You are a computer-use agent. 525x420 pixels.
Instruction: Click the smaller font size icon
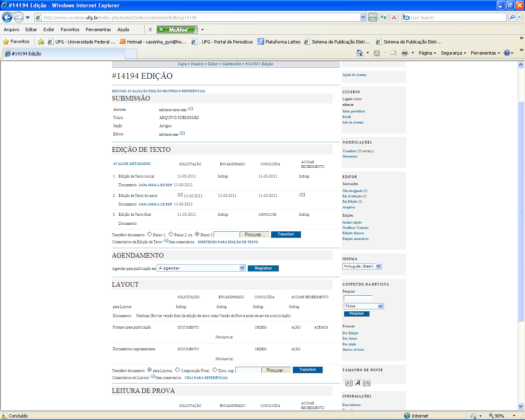pos(349,383)
